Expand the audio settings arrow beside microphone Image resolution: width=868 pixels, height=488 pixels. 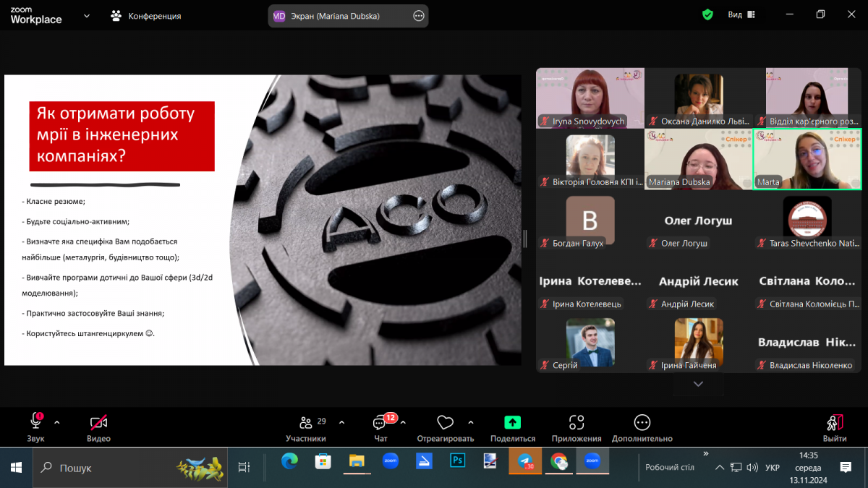pos(57,422)
